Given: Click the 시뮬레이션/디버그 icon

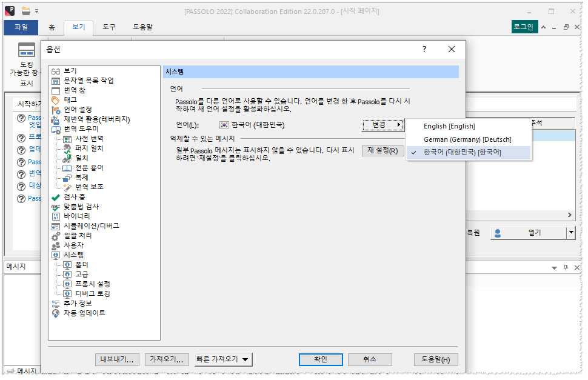Looking at the screenshot, I should (56, 227).
